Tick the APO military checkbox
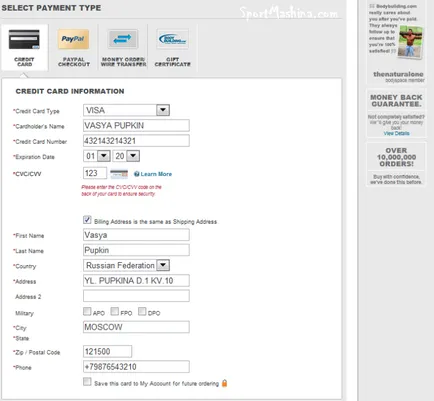This screenshot has width=434, height=401. 87,312
